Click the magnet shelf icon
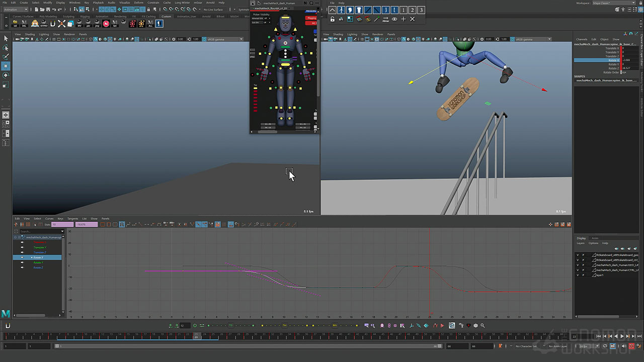Image resolution: width=644 pixels, height=362 pixels. (52, 24)
